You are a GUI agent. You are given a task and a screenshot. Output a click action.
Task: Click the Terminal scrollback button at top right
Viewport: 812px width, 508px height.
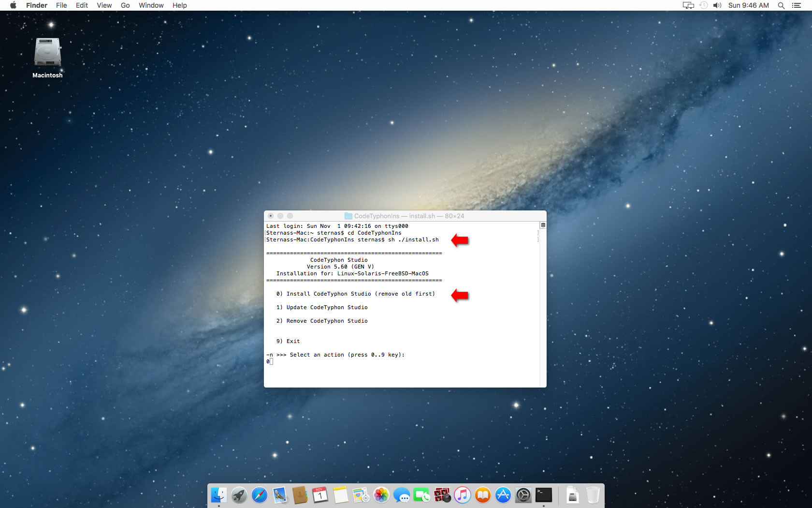click(x=543, y=225)
